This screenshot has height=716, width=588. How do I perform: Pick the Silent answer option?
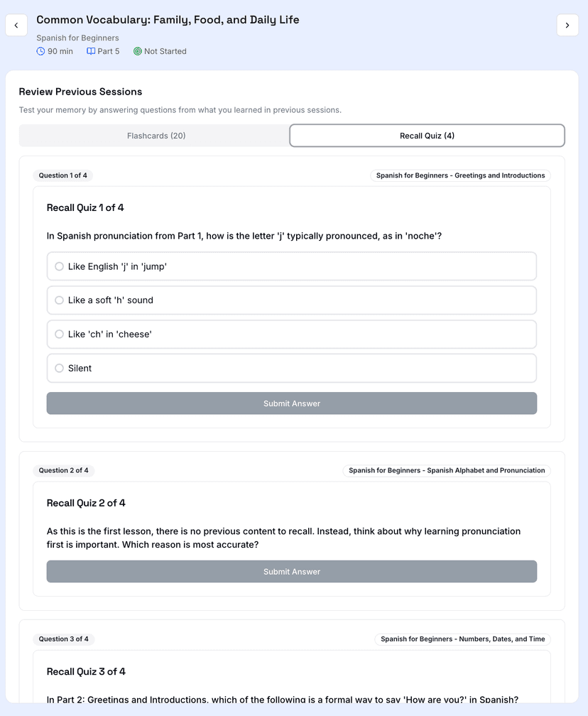pos(291,368)
